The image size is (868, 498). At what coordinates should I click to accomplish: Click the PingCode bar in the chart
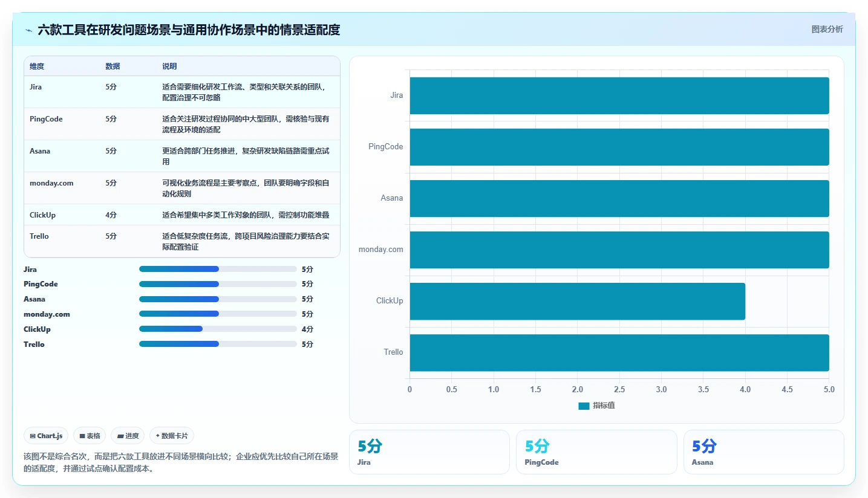(x=619, y=147)
